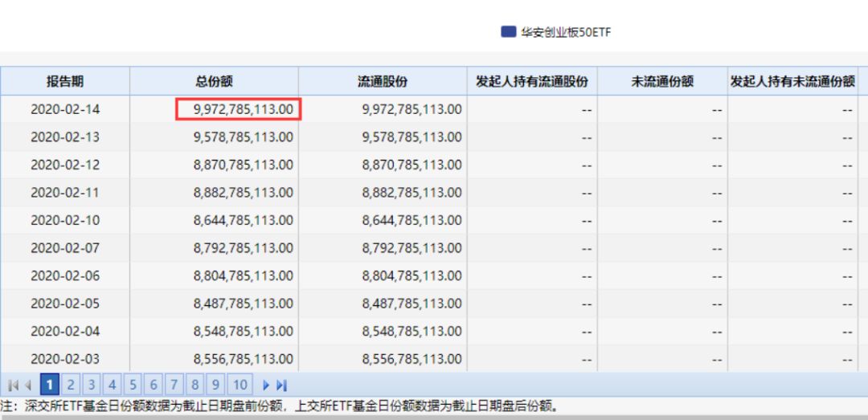Select the 2020-02-07 date cell

point(65,248)
